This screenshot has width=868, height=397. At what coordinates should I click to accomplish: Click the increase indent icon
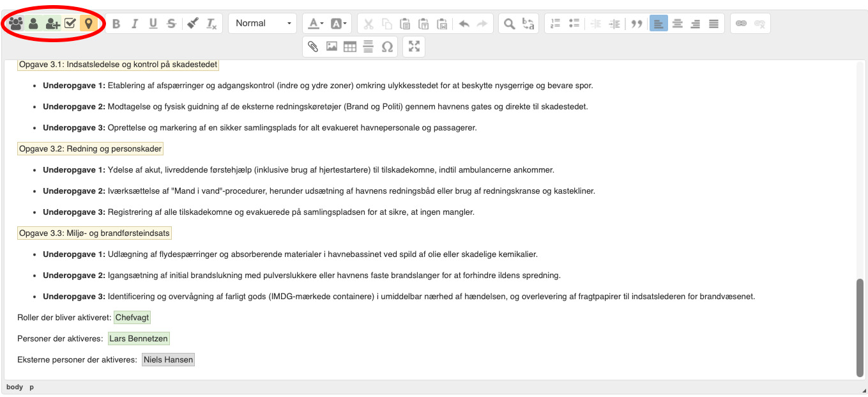click(614, 24)
